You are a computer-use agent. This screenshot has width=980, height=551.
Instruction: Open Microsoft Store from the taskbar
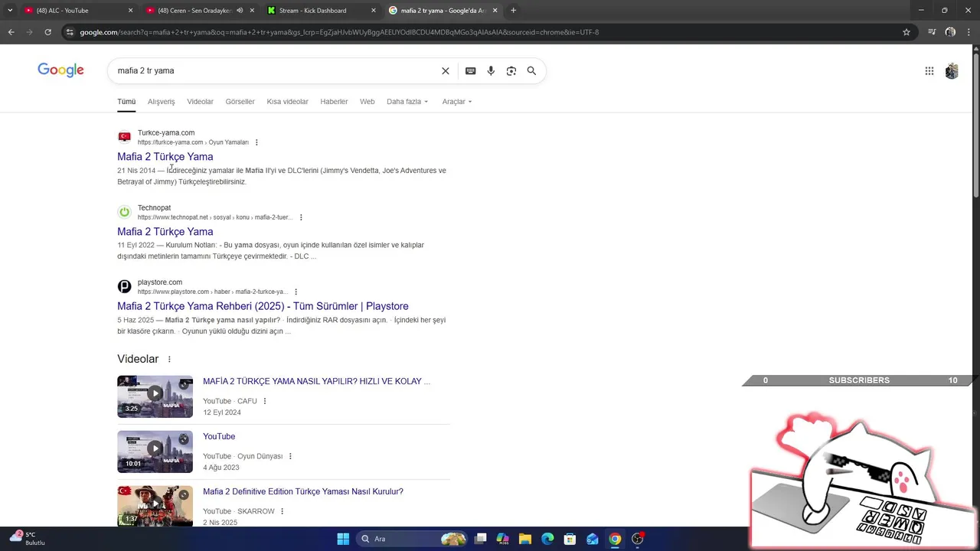point(570,539)
